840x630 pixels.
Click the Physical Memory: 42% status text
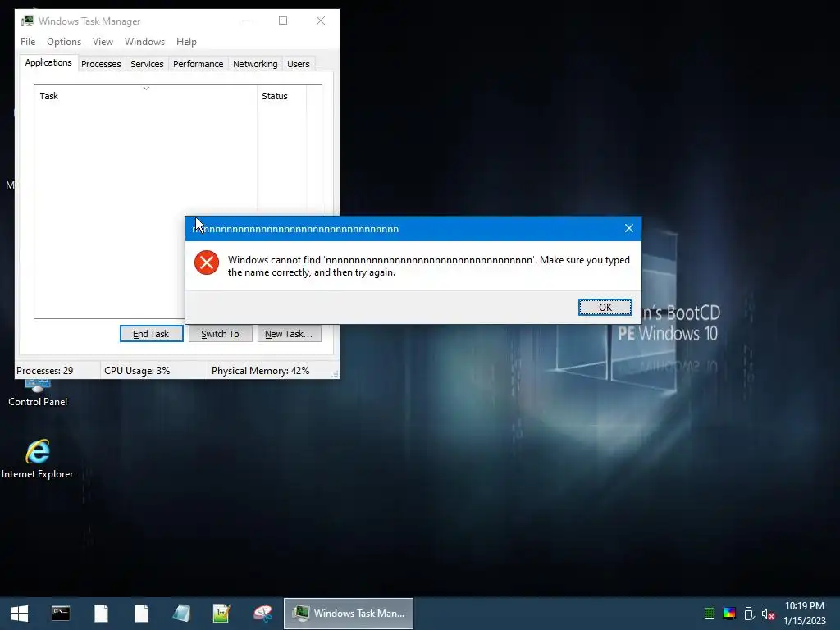pyautogui.click(x=260, y=371)
